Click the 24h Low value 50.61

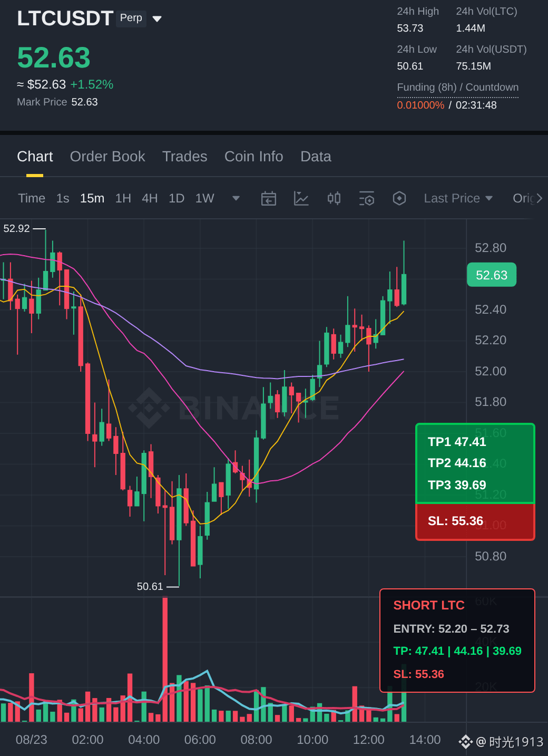point(410,66)
